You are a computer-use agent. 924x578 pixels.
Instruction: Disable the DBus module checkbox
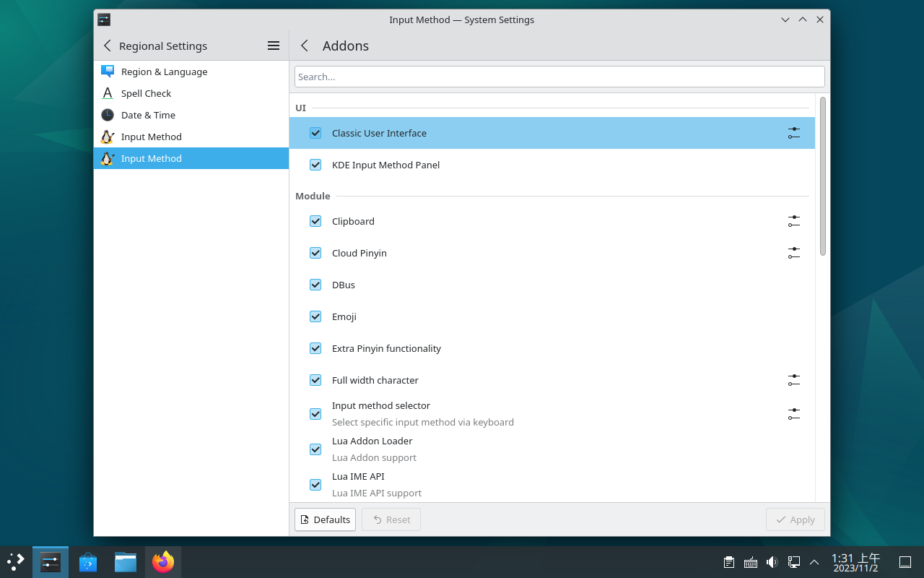315,285
